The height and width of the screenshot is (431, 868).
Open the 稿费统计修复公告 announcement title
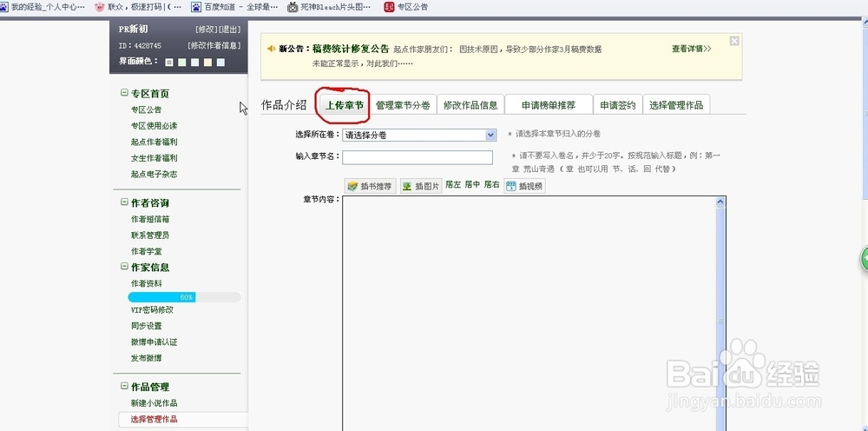click(351, 49)
